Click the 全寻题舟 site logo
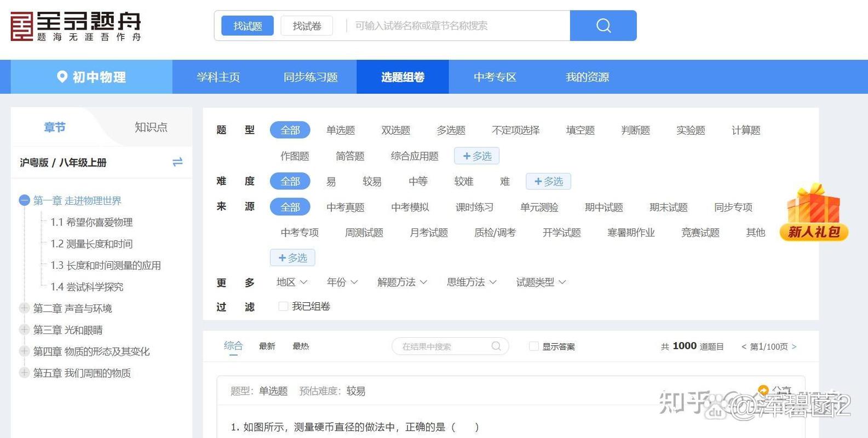Image resolution: width=868 pixels, height=438 pixels. point(76,27)
